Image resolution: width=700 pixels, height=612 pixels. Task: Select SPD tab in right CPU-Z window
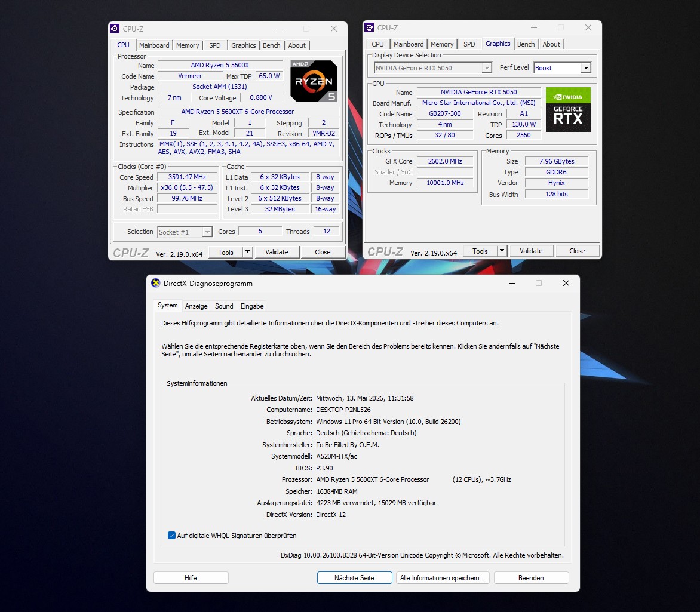[x=469, y=44]
